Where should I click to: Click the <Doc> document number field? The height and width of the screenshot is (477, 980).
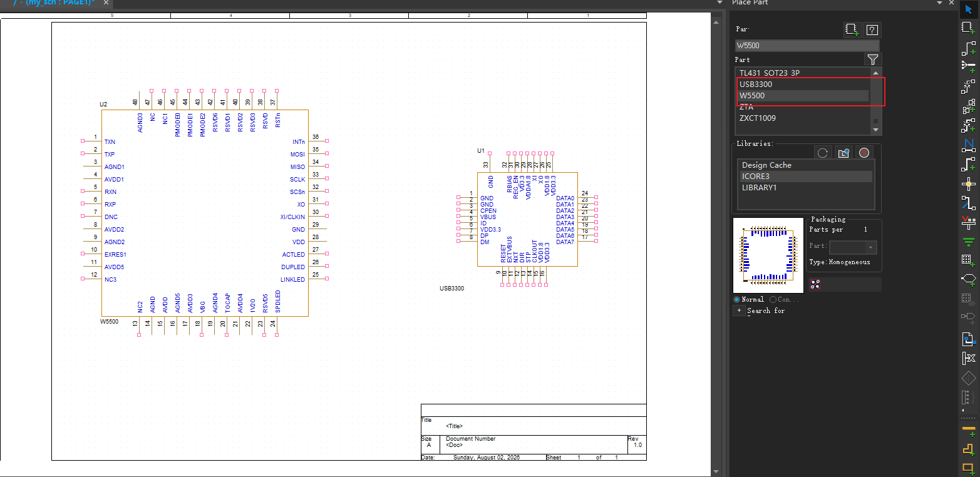tap(454, 445)
